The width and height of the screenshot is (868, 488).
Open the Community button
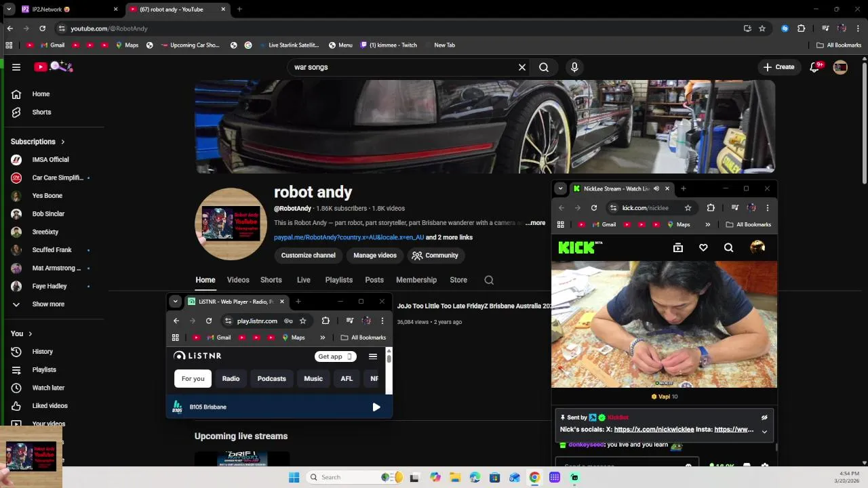[435, 256]
